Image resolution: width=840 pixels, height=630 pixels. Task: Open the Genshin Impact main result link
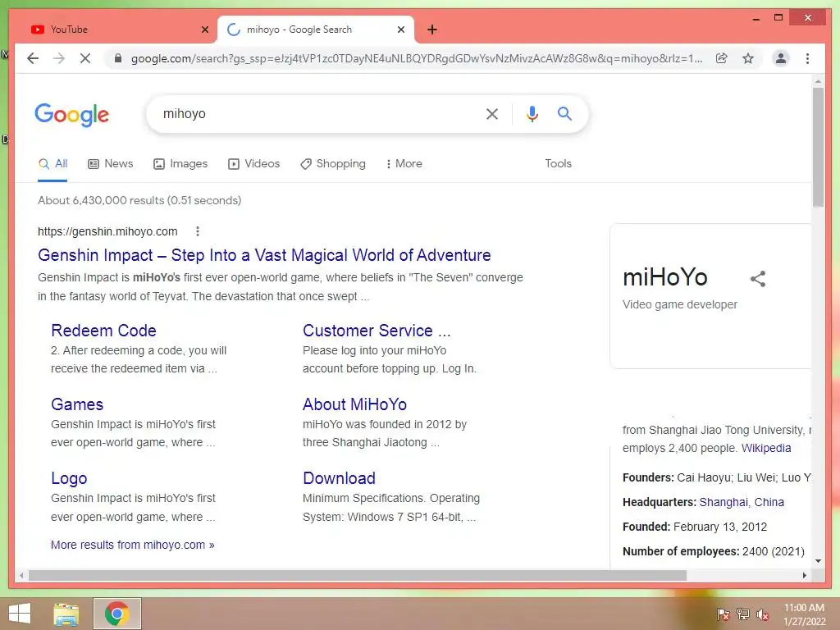coord(264,256)
